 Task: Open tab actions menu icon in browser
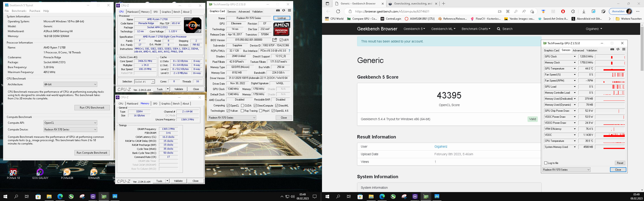327,4
